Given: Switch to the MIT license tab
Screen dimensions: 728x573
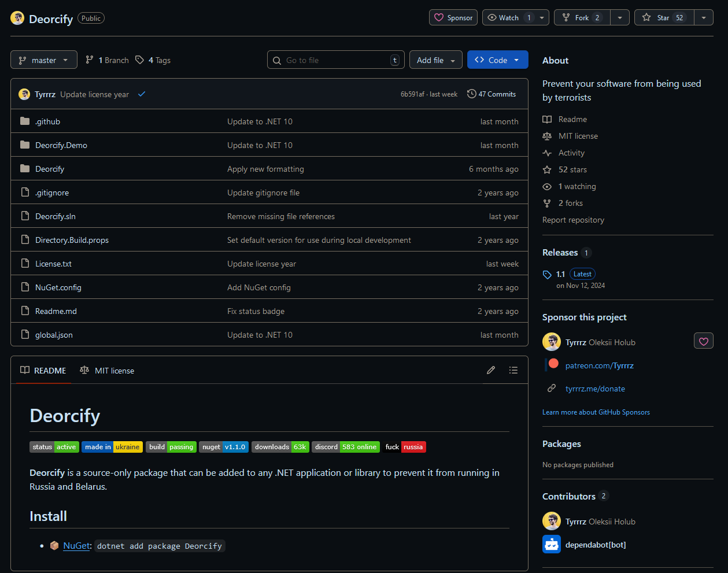Looking at the screenshot, I should pos(107,370).
